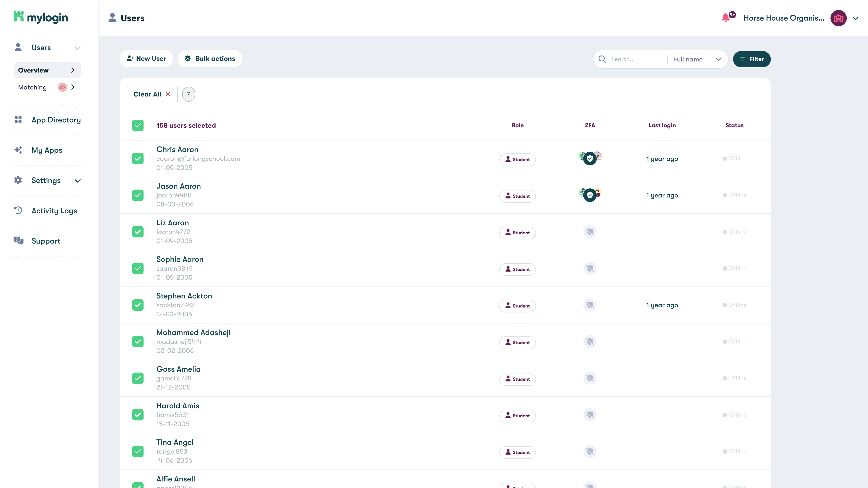Click the Search input field
The height and width of the screenshot is (488, 868).
pyautogui.click(x=637, y=59)
